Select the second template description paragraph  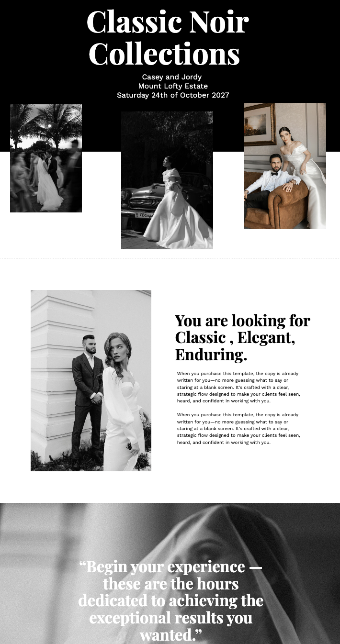(238, 429)
